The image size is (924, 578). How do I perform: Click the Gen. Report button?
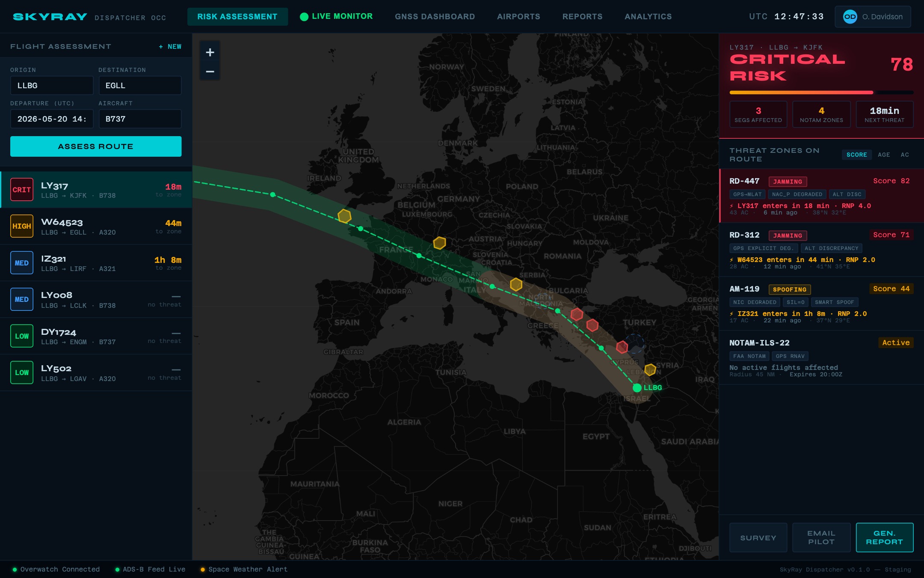click(885, 538)
